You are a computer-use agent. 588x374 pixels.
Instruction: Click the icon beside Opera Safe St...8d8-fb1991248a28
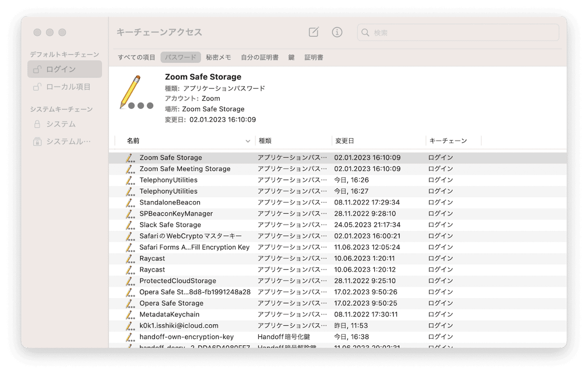tap(130, 292)
